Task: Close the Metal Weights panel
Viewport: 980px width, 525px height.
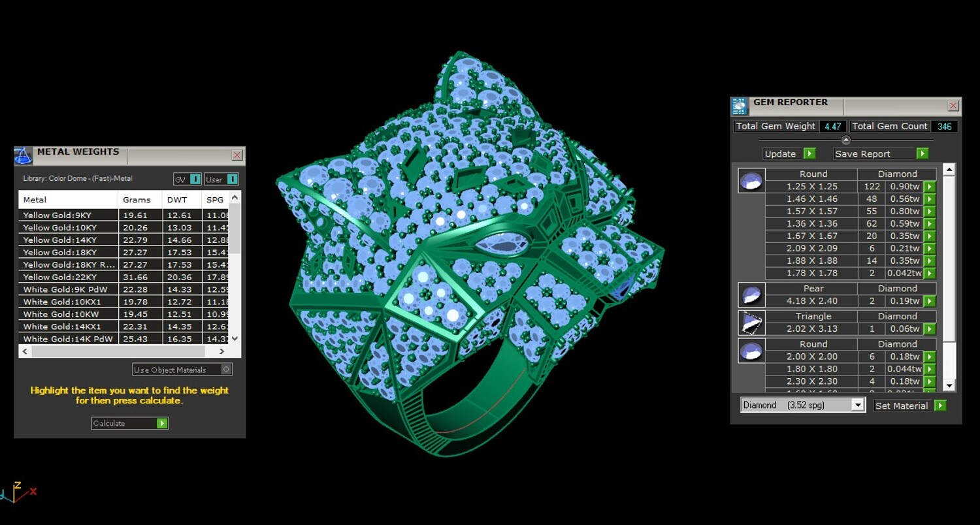Action: (x=237, y=155)
